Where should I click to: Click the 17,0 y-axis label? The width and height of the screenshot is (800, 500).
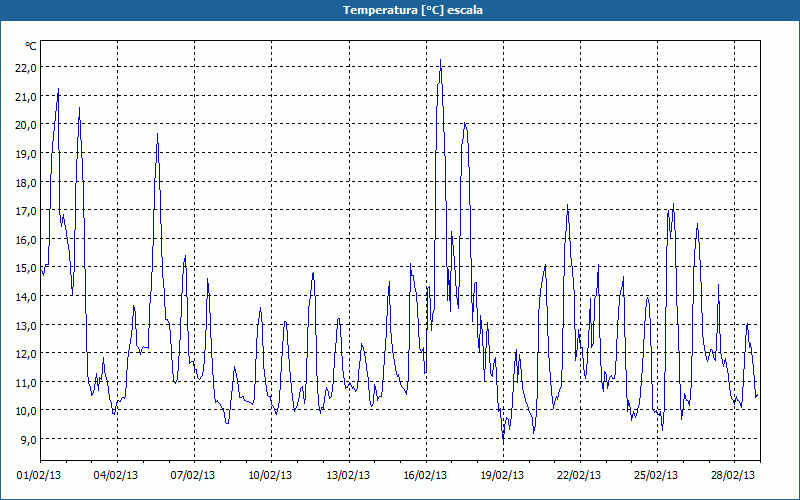coord(26,211)
